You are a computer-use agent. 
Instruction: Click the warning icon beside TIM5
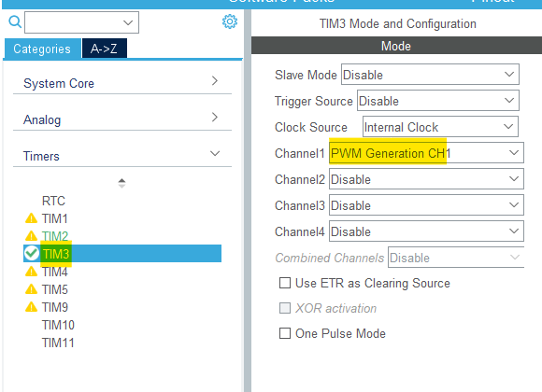[x=31, y=289]
